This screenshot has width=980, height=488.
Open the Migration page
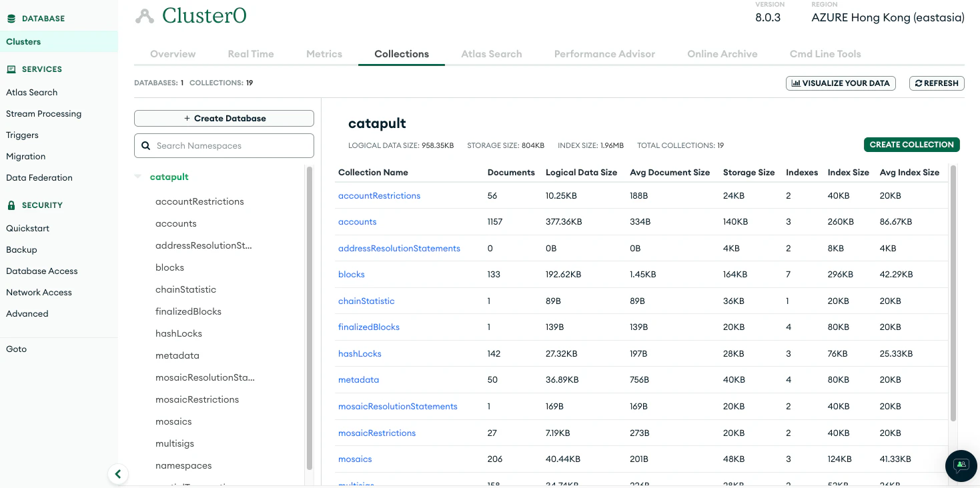26,157
